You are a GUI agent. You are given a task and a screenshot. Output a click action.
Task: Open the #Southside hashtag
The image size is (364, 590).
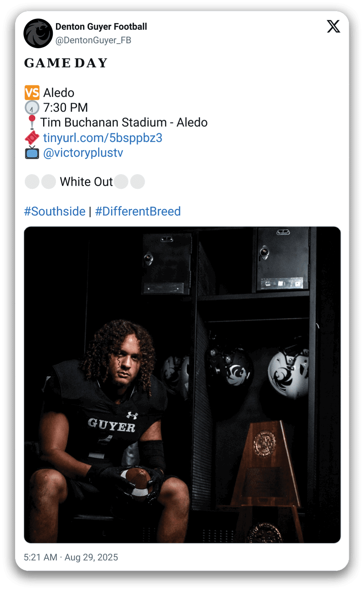[x=55, y=211]
